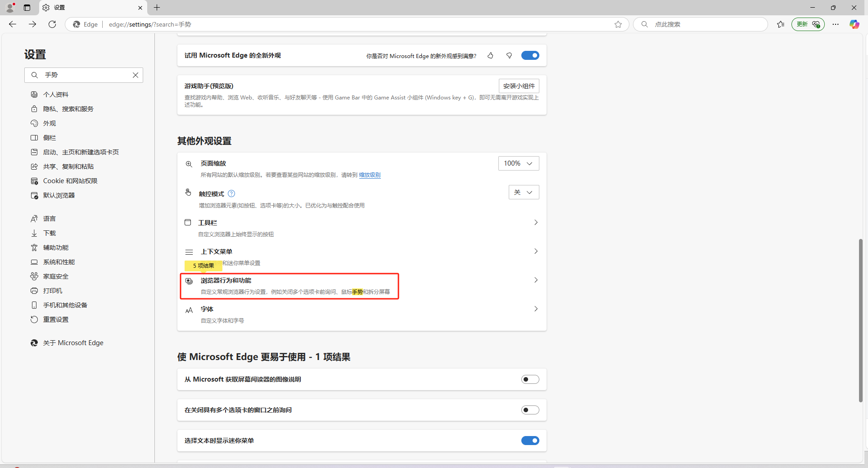The height and width of the screenshot is (468, 868).
Task: Open 个人资料 settings section
Action: (56, 94)
